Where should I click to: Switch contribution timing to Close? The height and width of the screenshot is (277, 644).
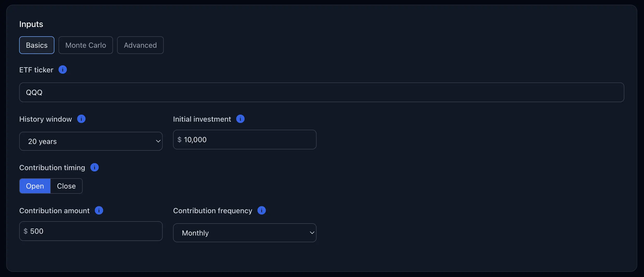coord(66,186)
